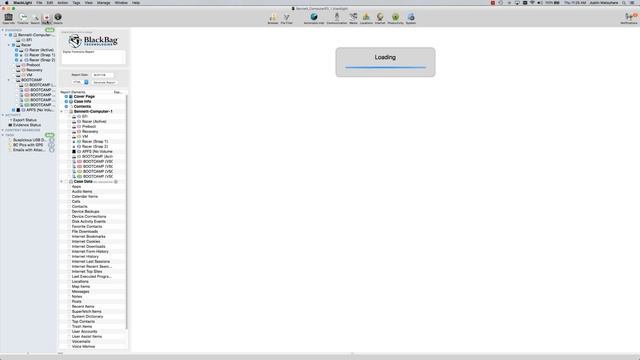
Task: Click the Report Elements vertical scrollbar
Action: click(x=127, y=212)
